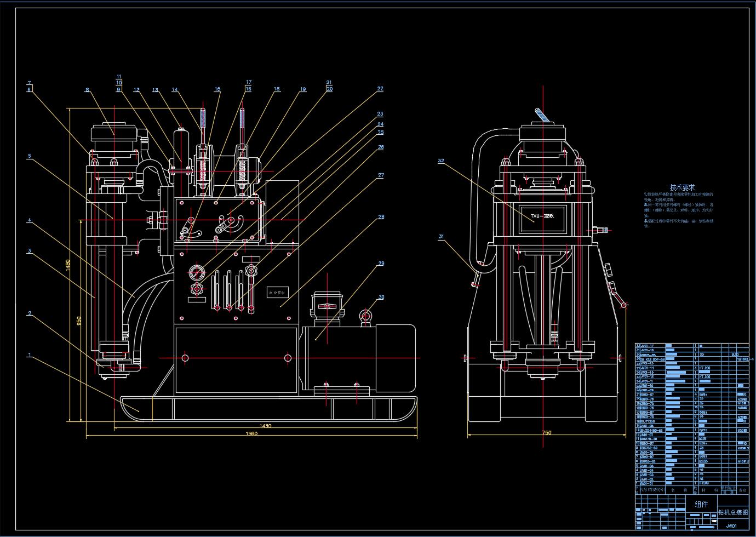Select the part callout labeled 22
The height and width of the screenshot is (537, 756).
pos(380,88)
